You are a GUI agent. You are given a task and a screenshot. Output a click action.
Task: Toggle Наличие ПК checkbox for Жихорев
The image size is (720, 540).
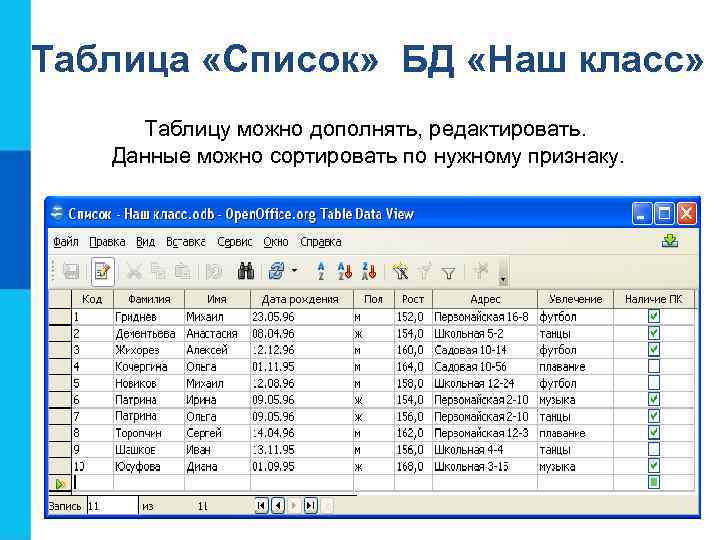(654, 349)
